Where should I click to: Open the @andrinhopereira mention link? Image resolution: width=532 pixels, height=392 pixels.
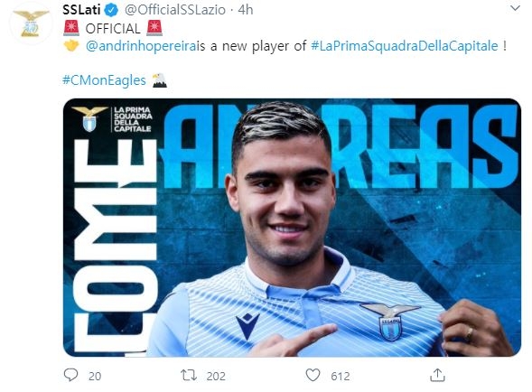(x=141, y=46)
